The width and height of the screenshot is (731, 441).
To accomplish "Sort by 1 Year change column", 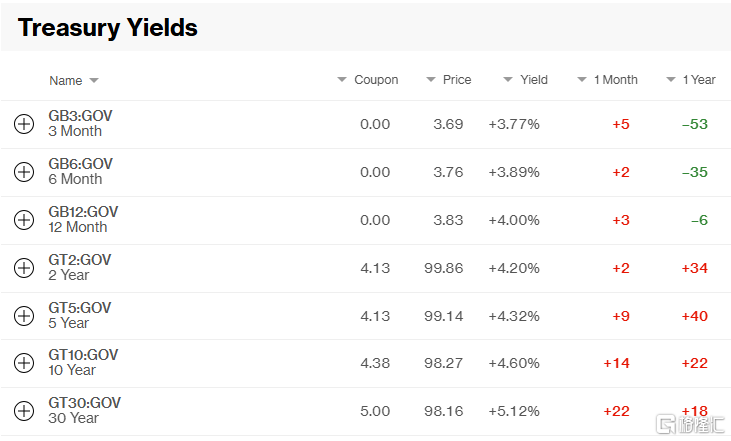I will [x=690, y=80].
